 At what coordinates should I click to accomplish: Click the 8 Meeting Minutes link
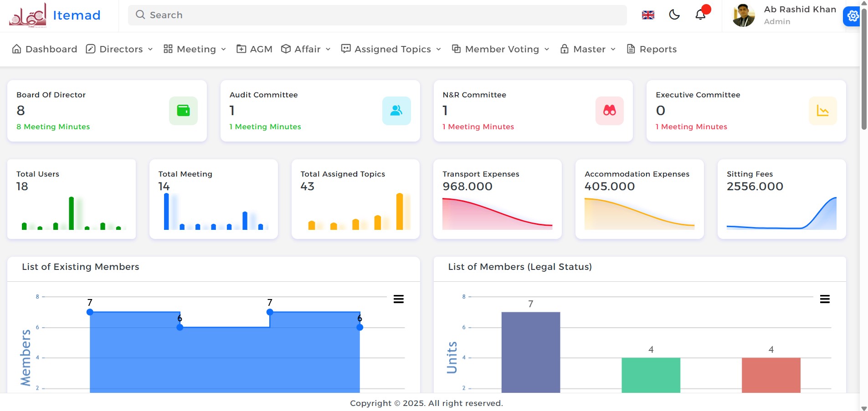pyautogui.click(x=53, y=127)
